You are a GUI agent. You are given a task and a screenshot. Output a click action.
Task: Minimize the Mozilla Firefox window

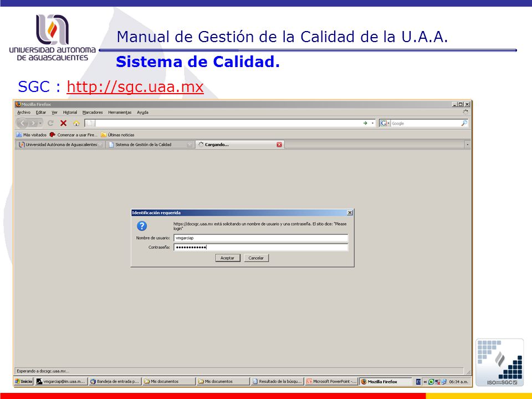(x=454, y=105)
